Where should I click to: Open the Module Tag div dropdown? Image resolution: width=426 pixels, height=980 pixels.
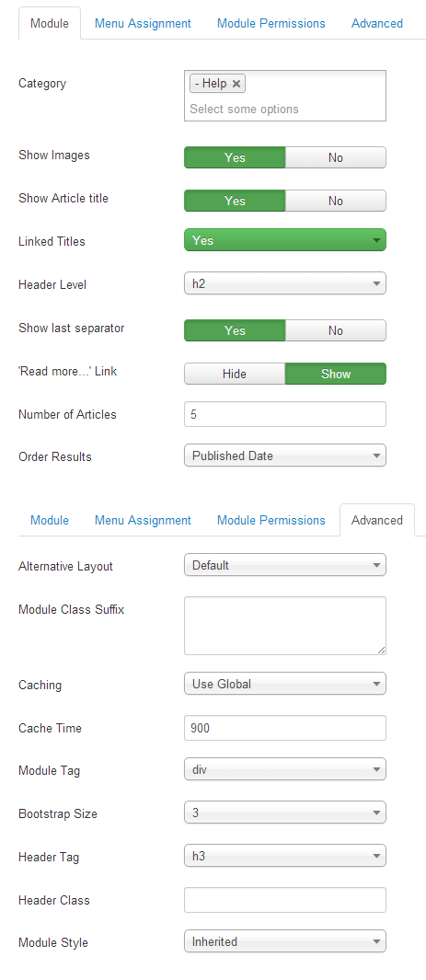coord(285,769)
